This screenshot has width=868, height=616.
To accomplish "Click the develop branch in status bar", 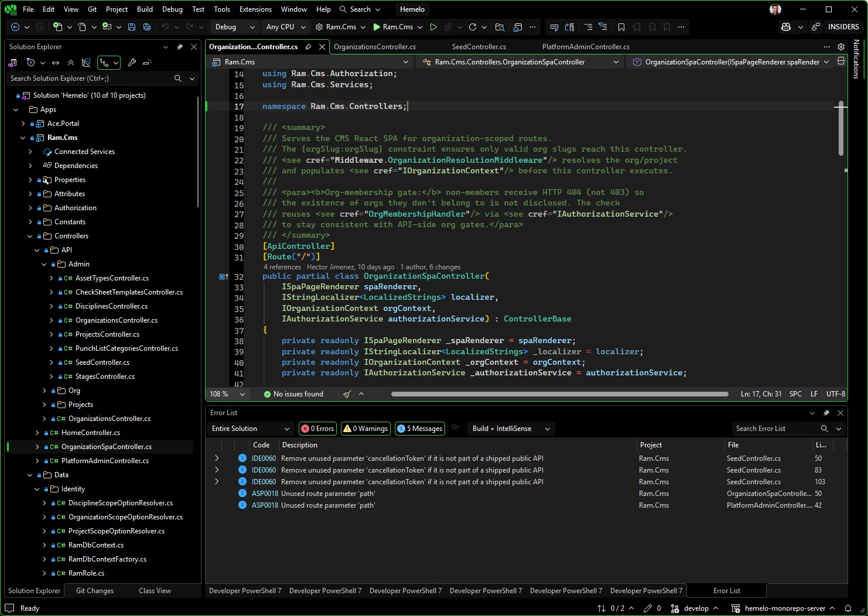I will click(695, 608).
